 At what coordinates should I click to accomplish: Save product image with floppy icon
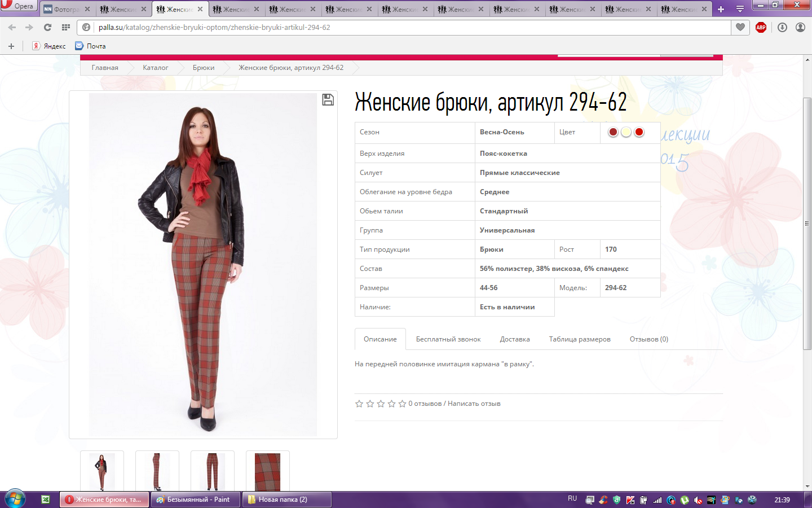point(328,100)
